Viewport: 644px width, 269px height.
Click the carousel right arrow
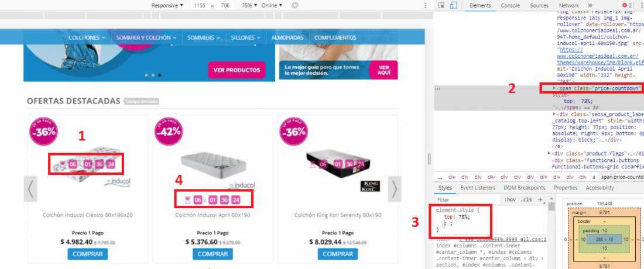tap(395, 189)
